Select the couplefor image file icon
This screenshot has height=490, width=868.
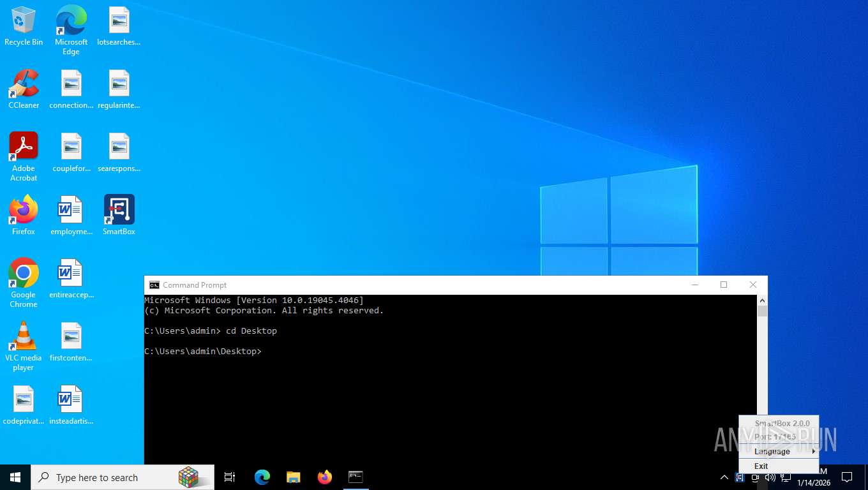click(x=71, y=152)
